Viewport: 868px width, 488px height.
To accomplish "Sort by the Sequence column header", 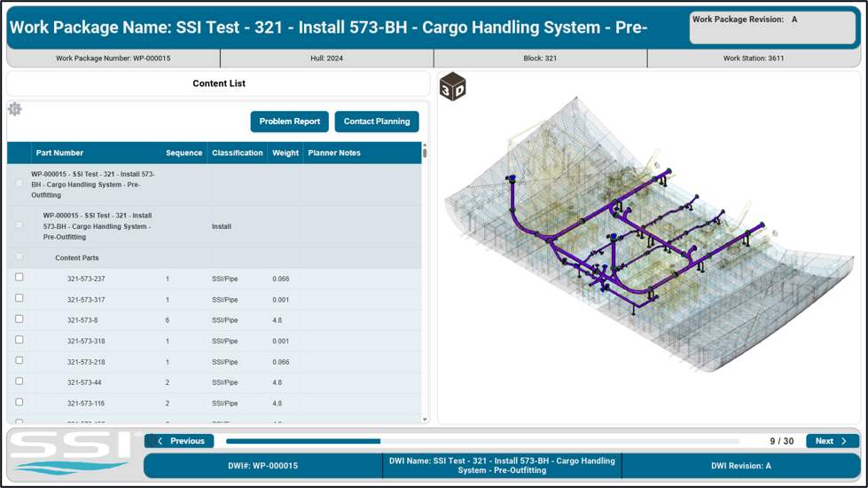I will (x=184, y=153).
